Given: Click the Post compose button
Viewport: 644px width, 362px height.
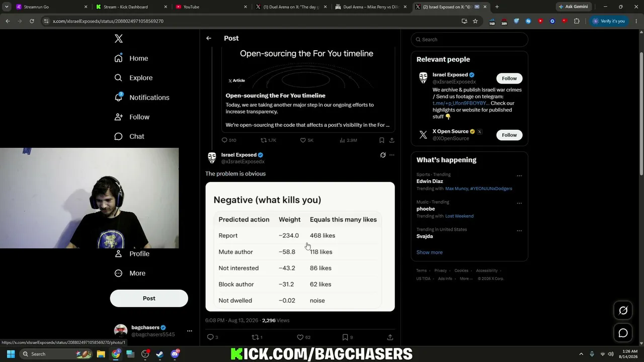Looking at the screenshot, I should 149,298.
